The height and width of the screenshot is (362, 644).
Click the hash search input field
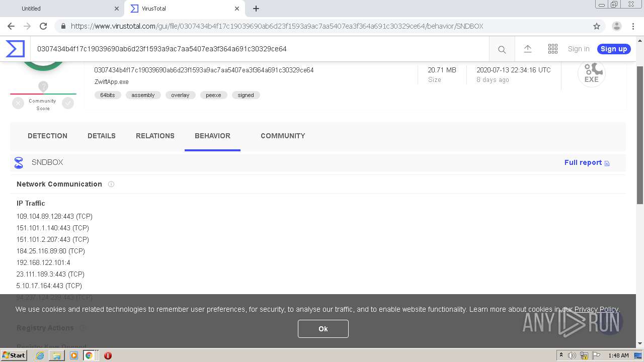tap(259, 49)
